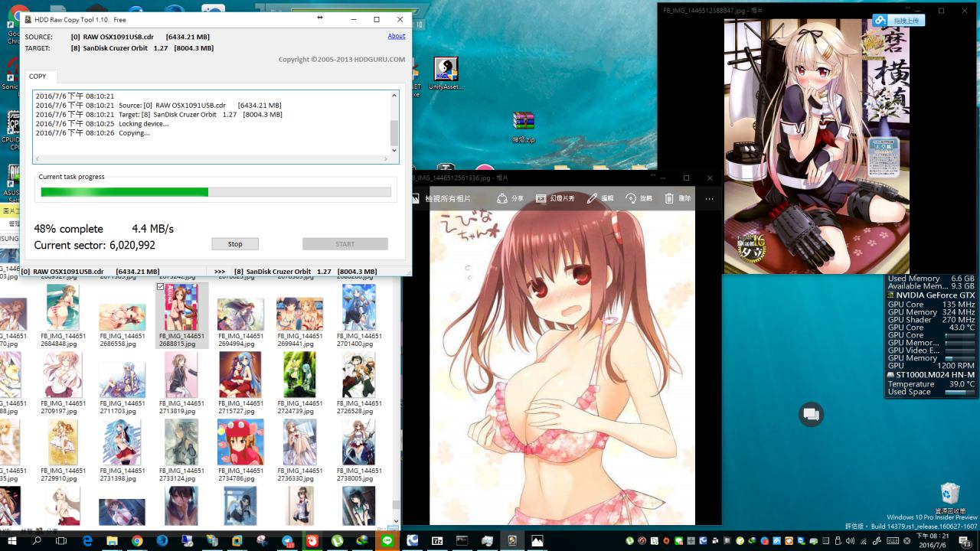The height and width of the screenshot is (551, 980).
Task: Open the zip archive on desktop
Action: (x=524, y=122)
